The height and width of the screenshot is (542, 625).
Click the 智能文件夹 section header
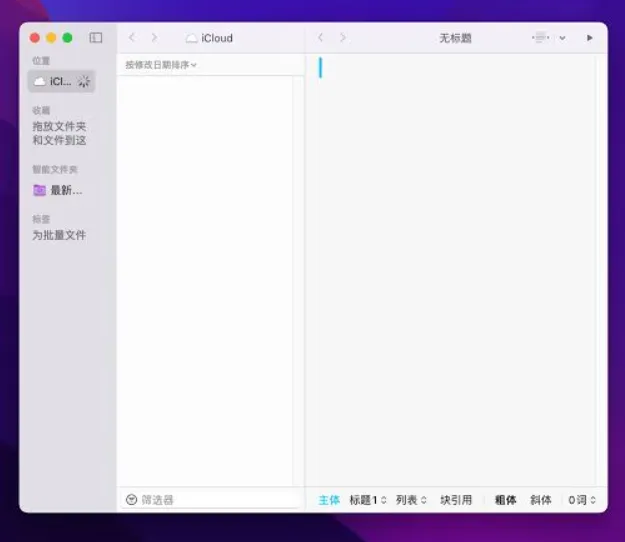(55, 169)
